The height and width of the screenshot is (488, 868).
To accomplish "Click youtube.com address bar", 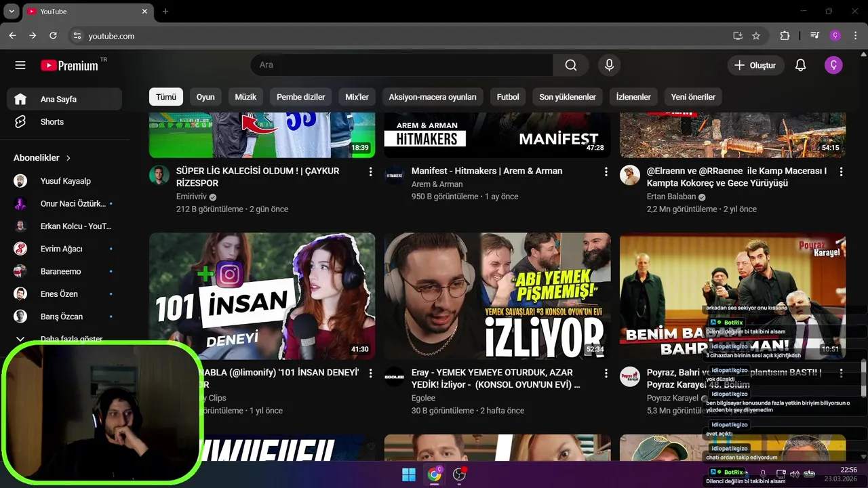I will (x=407, y=36).
